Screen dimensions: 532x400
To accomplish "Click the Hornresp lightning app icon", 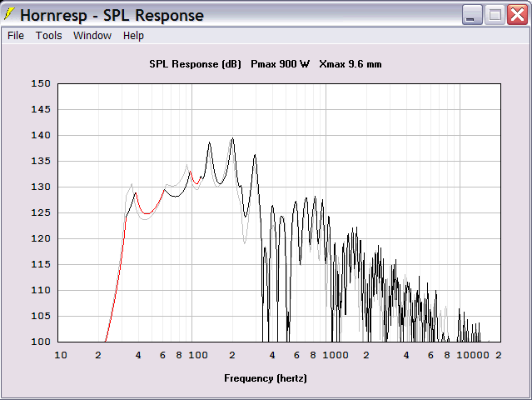I will click(9, 14).
